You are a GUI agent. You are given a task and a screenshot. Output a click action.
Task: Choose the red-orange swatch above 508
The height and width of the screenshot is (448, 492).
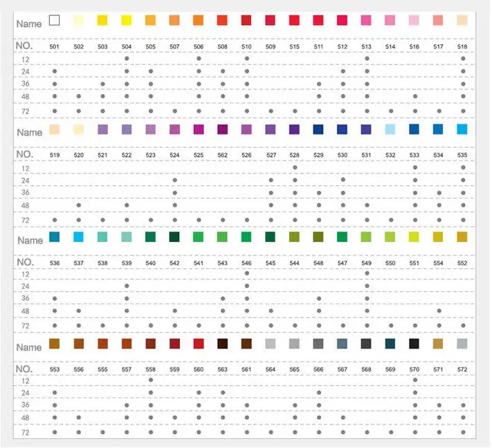tap(222, 20)
